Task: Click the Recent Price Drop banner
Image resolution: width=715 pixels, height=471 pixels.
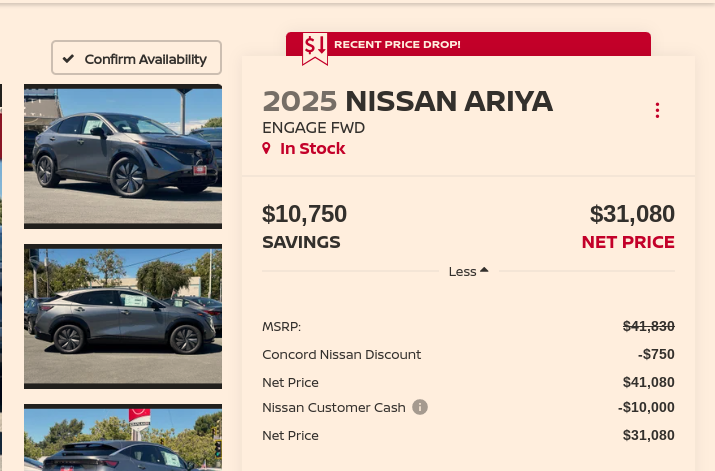Action: 468,44
